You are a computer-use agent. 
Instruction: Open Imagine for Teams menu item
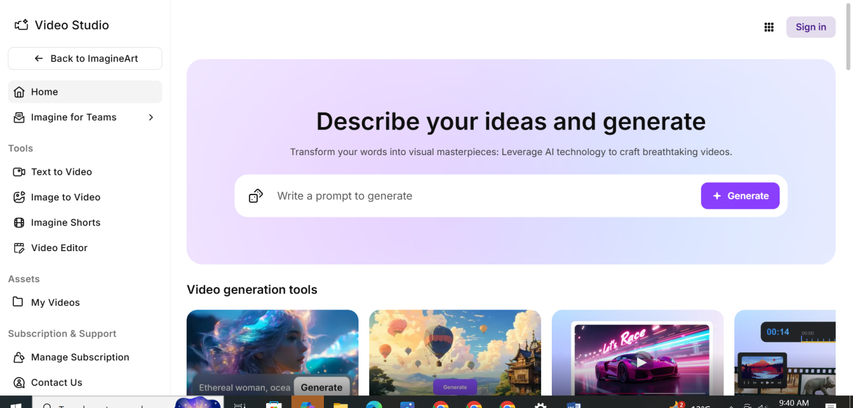coord(74,117)
